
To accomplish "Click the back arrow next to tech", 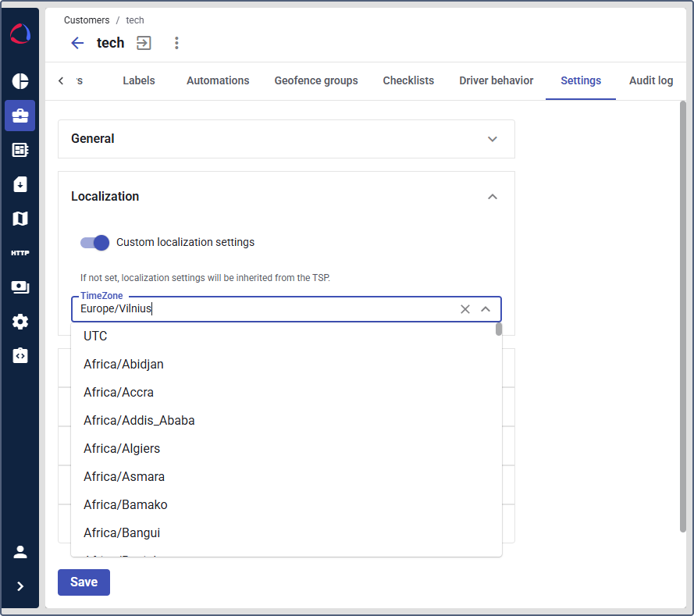I will coord(77,43).
